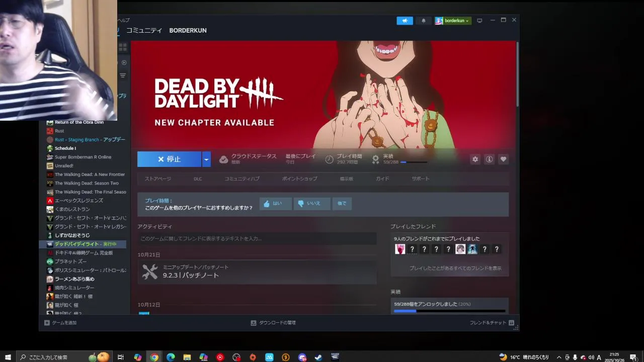Open the ガイド tab
644x362 pixels.
click(382, 178)
